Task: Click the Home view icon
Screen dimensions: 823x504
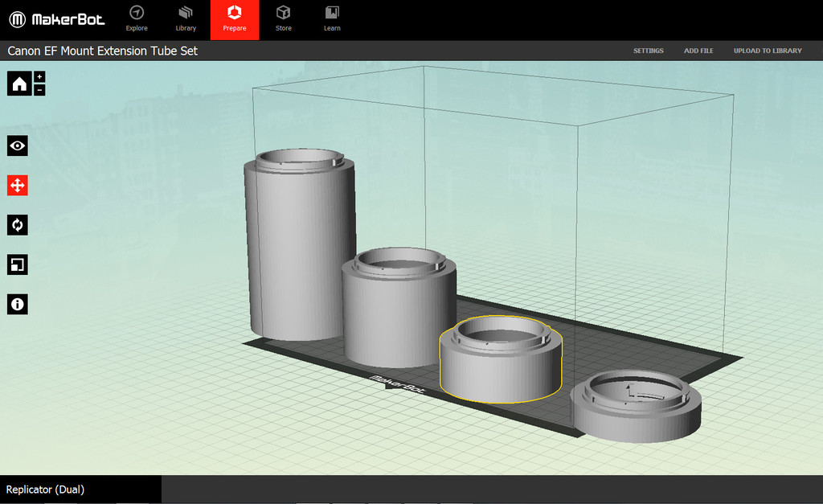Action: coord(19,84)
